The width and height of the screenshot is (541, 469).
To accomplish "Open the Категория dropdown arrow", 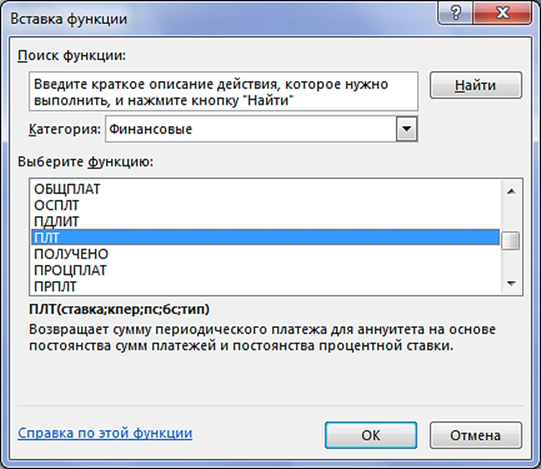I will click(x=407, y=129).
